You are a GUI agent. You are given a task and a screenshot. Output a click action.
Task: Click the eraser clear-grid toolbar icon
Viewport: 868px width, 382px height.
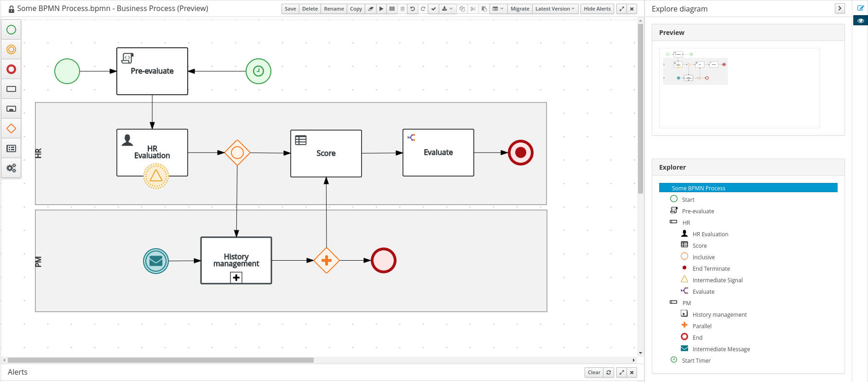pyautogui.click(x=371, y=9)
